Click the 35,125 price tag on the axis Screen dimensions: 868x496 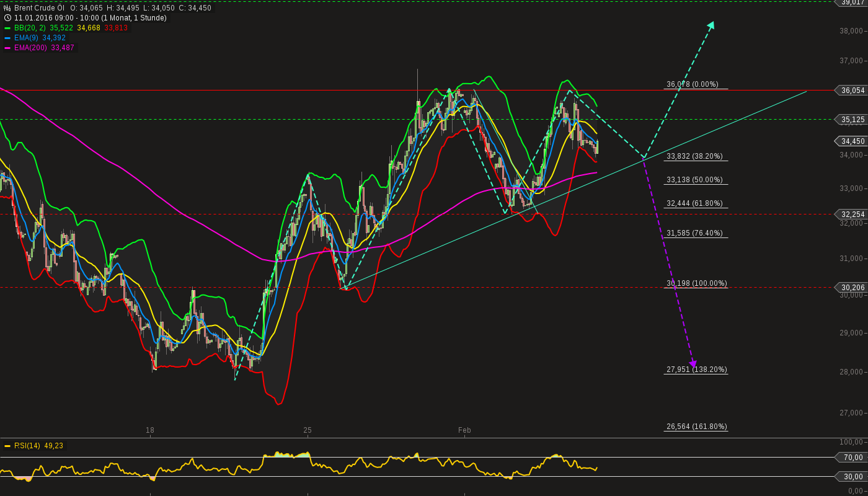[852, 119]
